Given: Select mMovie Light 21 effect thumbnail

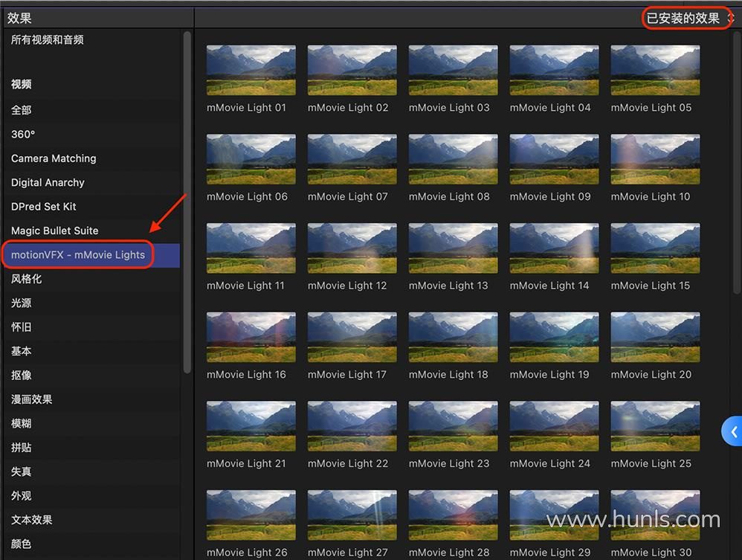Looking at the screenshot, I should pos(251,426).
